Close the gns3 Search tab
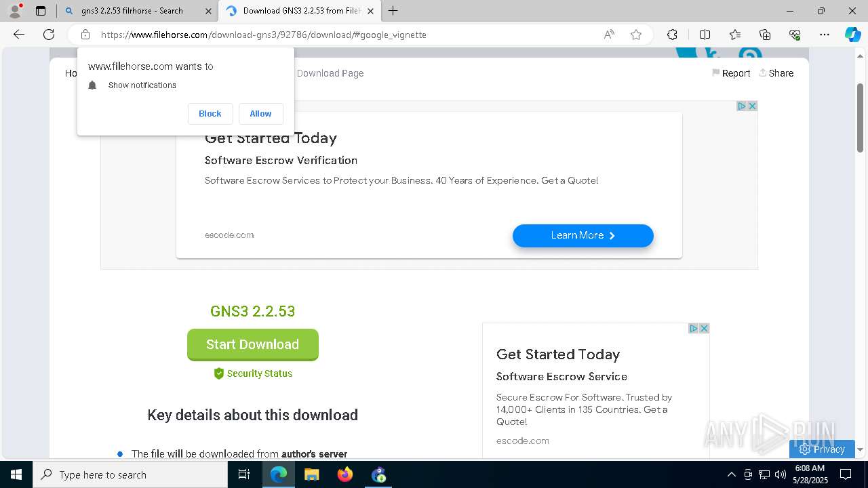 coord(207,11)
